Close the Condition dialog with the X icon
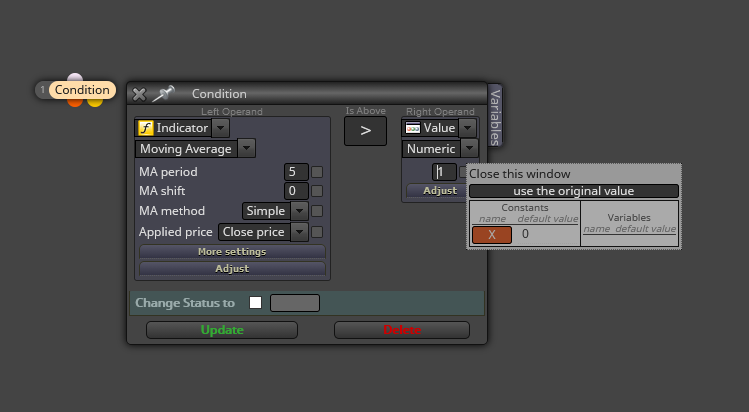Viewport: 749px width, 412px height. tap(139, 94)
